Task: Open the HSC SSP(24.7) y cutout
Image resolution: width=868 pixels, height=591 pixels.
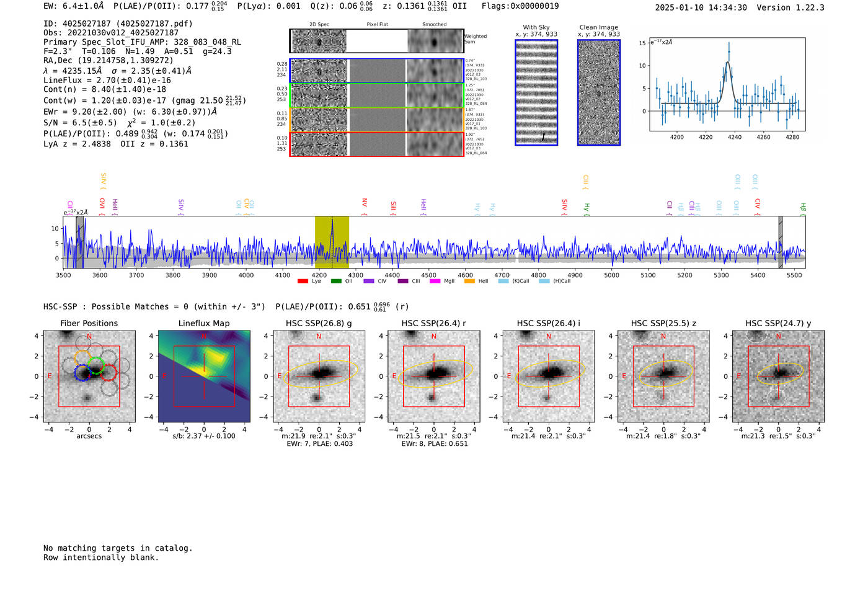Action: tap(779, 376)
